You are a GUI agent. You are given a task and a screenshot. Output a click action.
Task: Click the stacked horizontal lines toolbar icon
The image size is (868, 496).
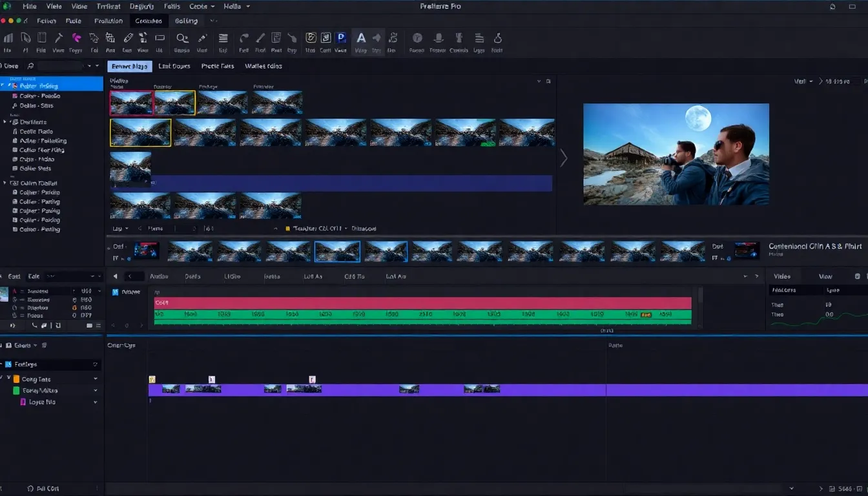point(223,38)
